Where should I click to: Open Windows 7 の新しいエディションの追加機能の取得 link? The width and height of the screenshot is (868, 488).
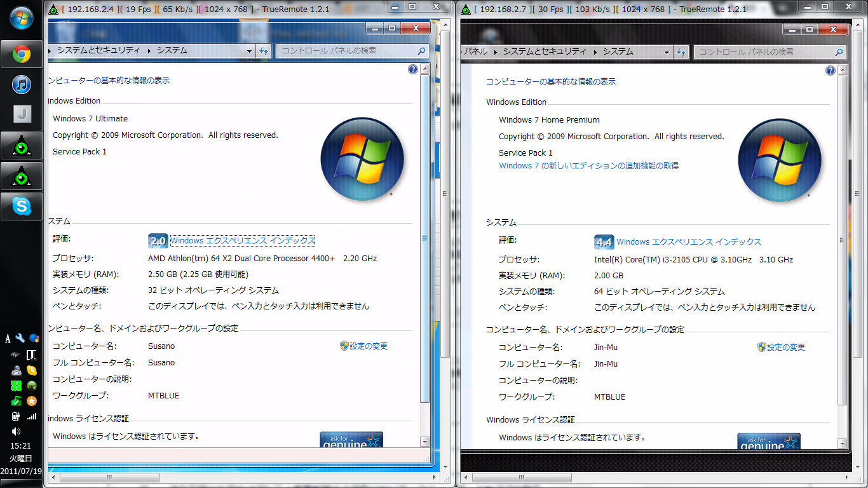pos(588,166)
